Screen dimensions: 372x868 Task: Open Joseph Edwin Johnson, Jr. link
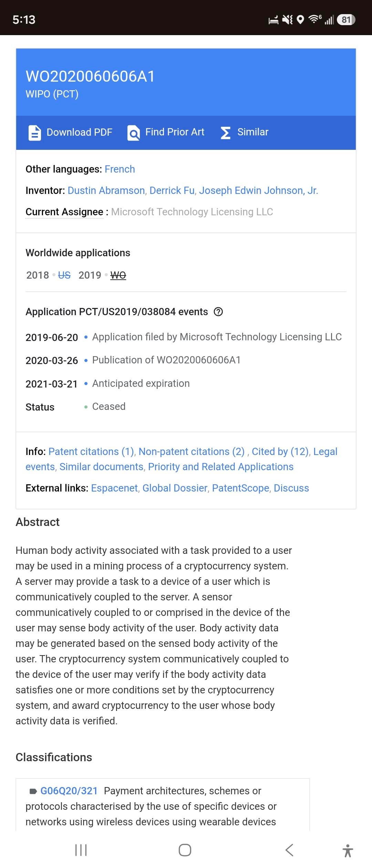click(x=258, y=190)
